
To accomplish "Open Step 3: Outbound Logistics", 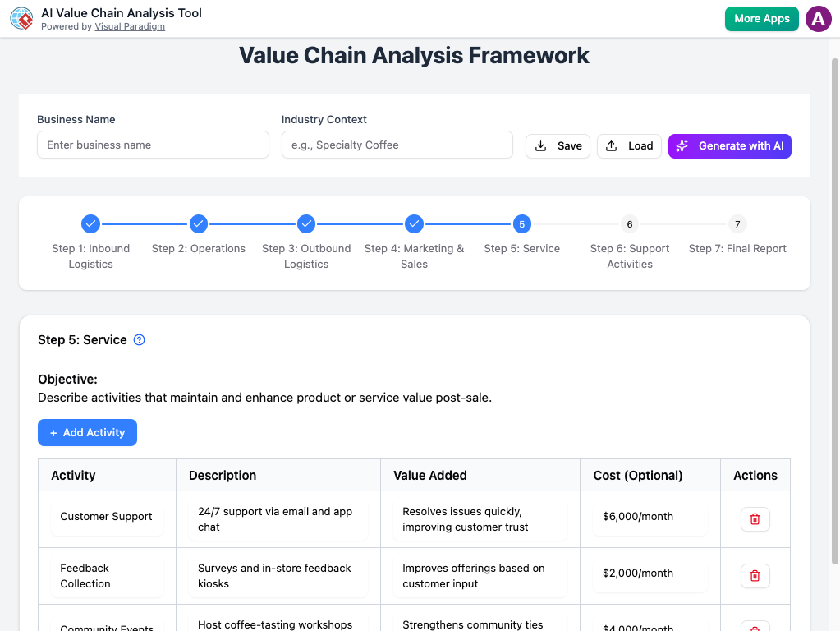I will [x=306, y=223].
